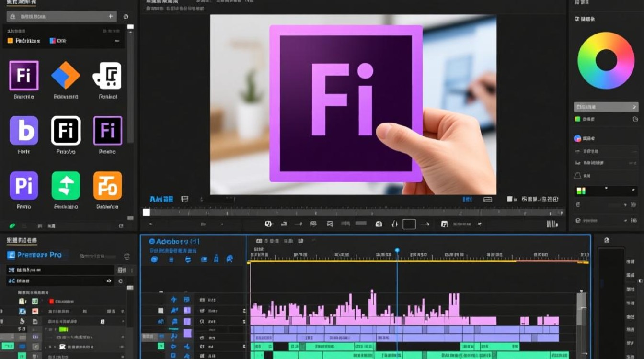Click the plus icon in the left search bar

pyautogui.click(x=111, y=16)
